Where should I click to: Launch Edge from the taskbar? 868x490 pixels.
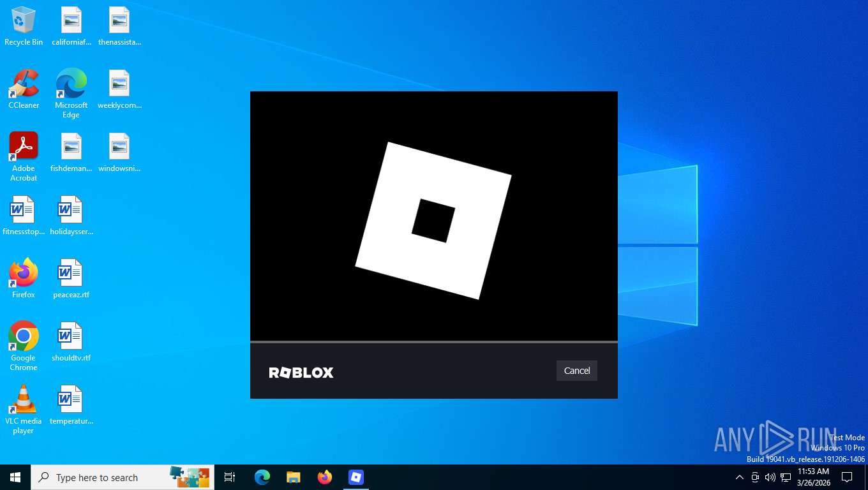pyautogui.click(x=262, y=477)
